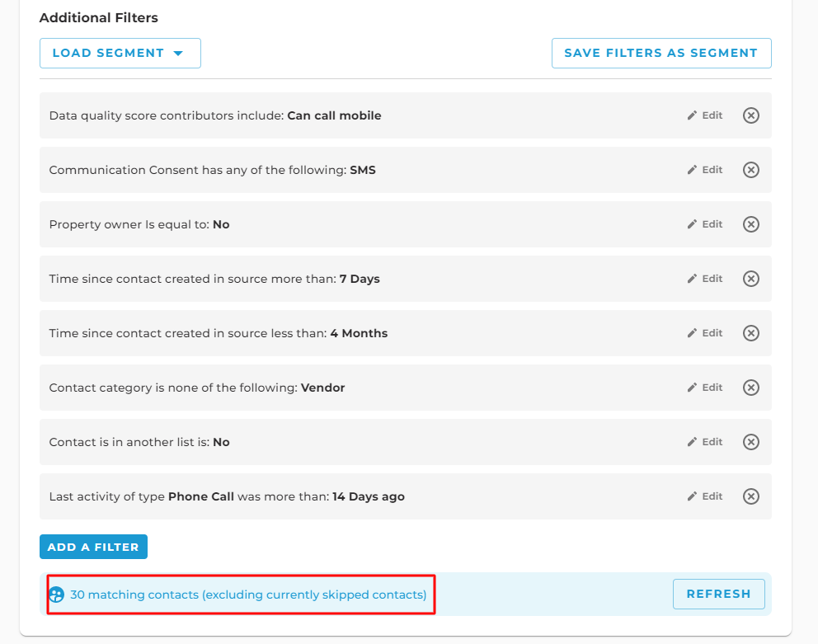The image size is (818, 644).
Task: Remove the Can call mobile filter
Action: point(750,115)
